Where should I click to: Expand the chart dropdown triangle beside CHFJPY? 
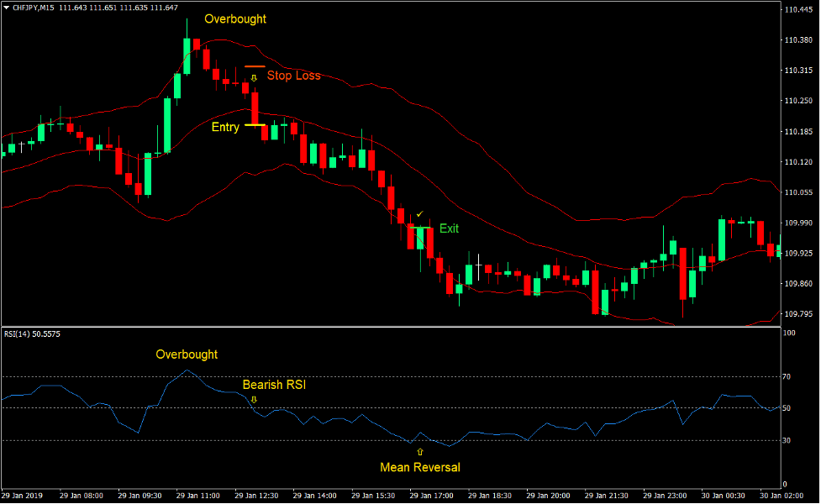click(7, 7)
